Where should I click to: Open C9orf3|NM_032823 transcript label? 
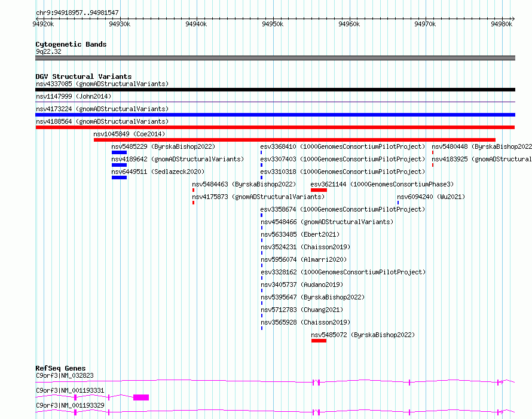pos(65,375)
